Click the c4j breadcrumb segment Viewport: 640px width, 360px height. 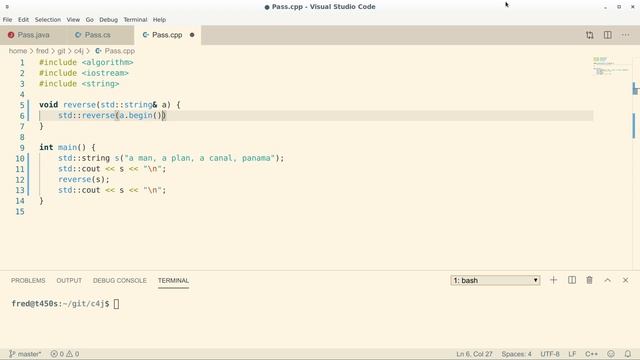pos(78,51)
